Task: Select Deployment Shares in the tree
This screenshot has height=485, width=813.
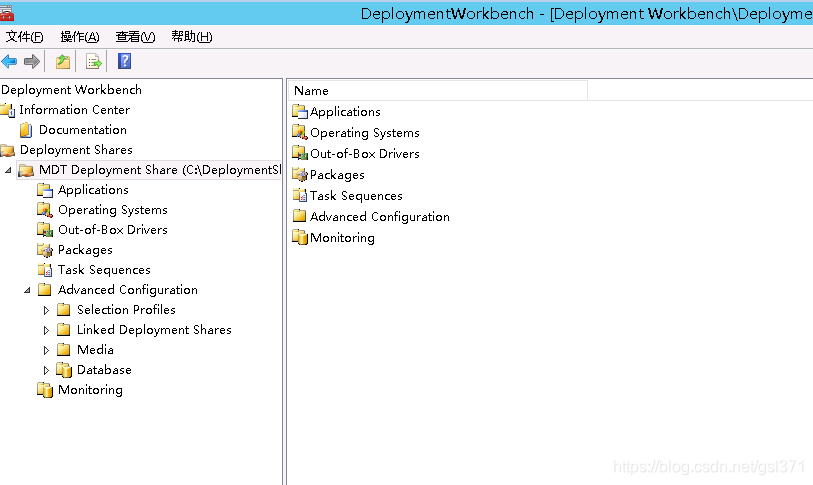Action: (x=76, y=150)
